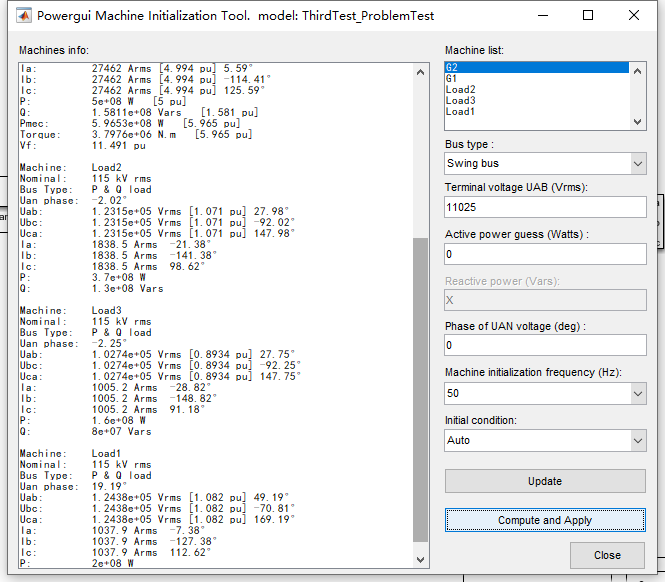Image resolution: width=665 pixels, height=582 pixels.
Task: Maximize the Powergui window
Action: coord(588,16)
